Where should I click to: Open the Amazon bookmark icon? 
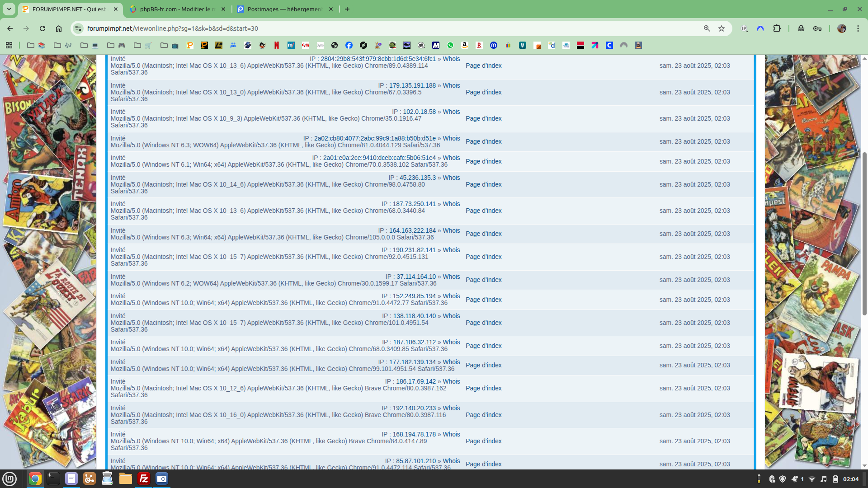[x=465, y=45]
